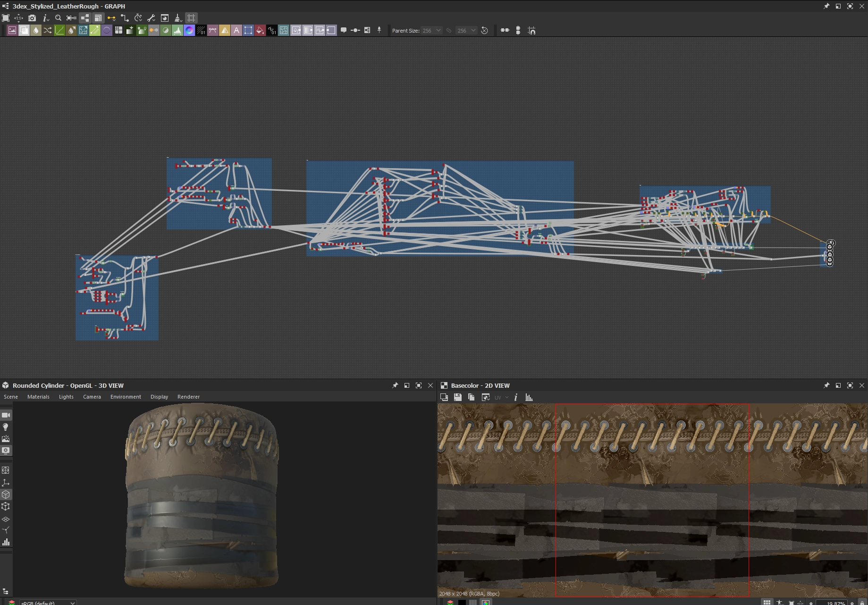The width and height of the screenshot is (868, 605).
Task: Save the 2D view image with floppy icon
Action: pos(457,398)
